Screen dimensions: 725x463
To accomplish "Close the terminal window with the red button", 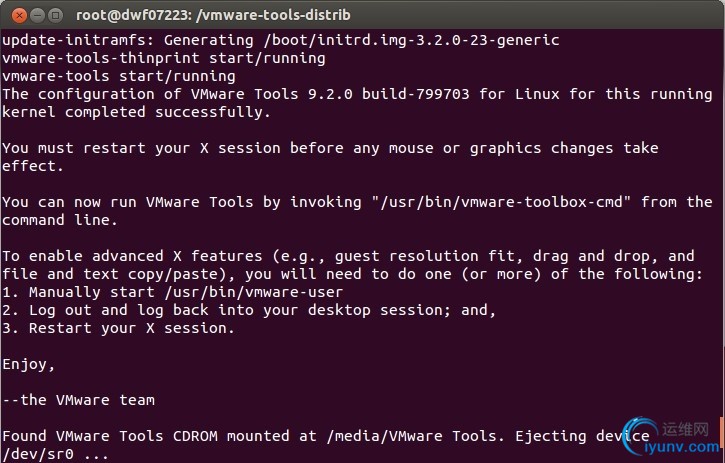I will tap(19, 16).
